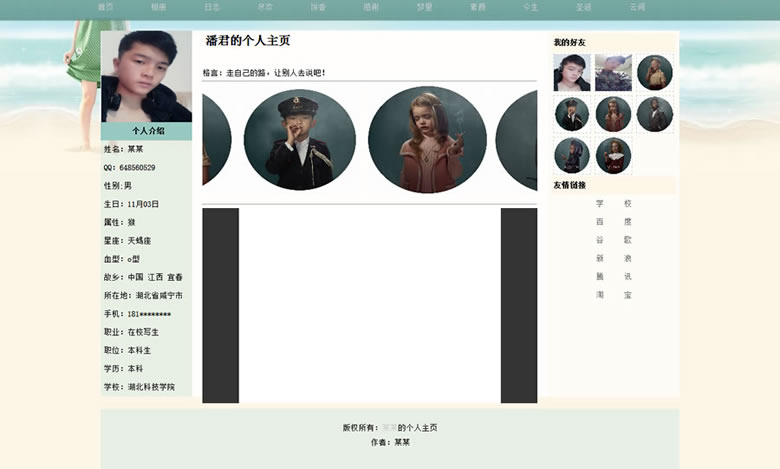
Task: Open the 腾讯 friendly link
Action: click(x=613, y=276)
